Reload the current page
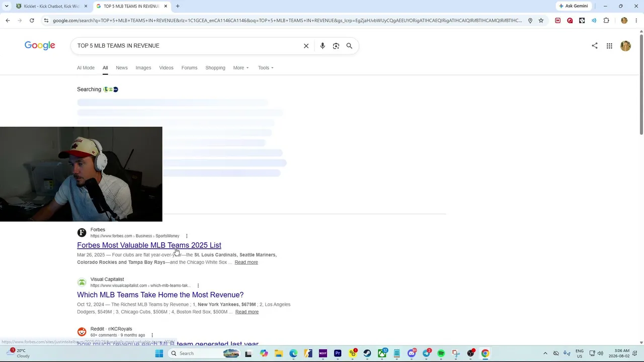 (x=32, y=21)
